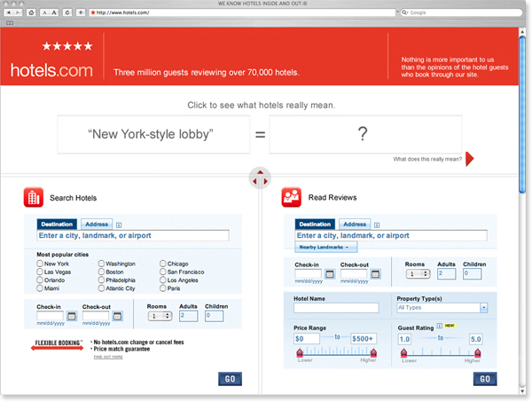The width and height of the screenshot is (532, 402).
Task: Switch to Destination tab in Search Hotels
Action: 57,225
